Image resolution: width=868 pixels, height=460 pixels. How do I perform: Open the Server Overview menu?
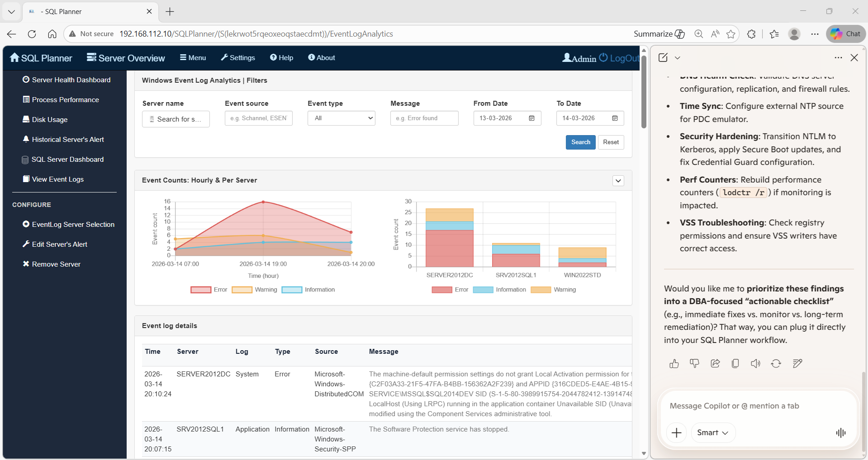click(x=125, y=58)
